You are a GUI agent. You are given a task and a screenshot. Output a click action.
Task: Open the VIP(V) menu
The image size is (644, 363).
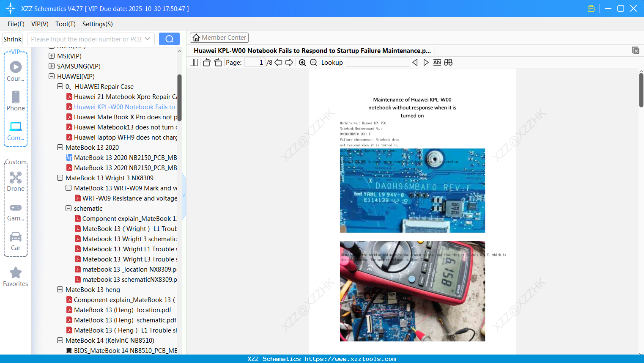coord(40,24)
